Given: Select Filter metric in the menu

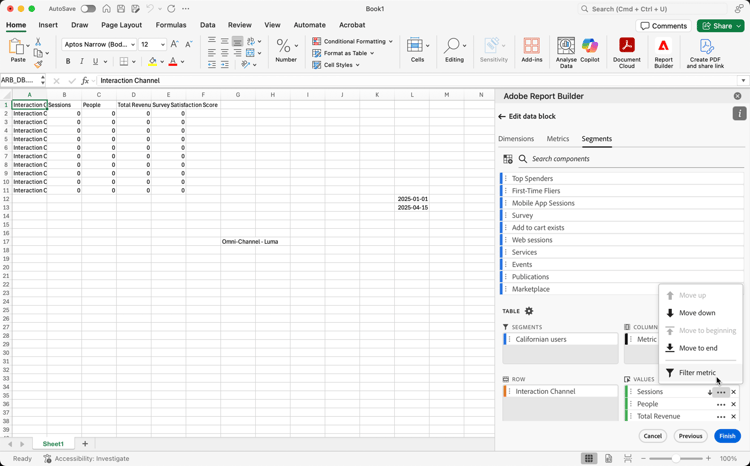Looking at the screenshot, I should coord(701,373).
